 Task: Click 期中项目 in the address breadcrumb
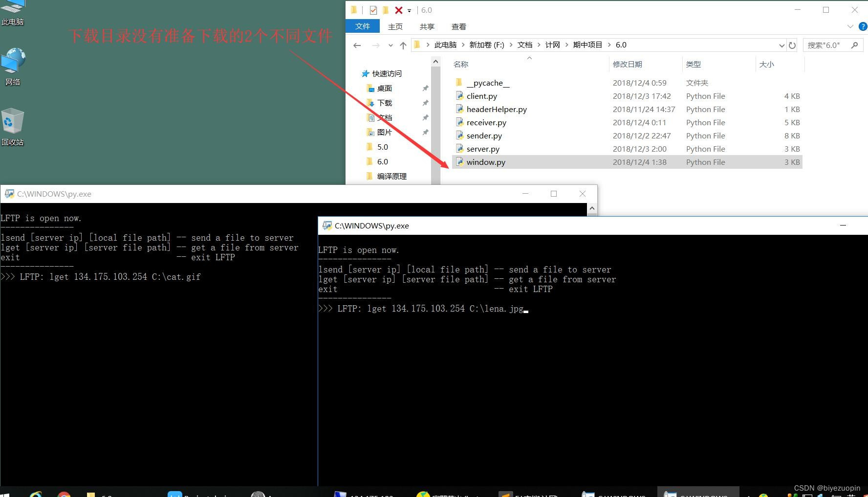(588, 45)
